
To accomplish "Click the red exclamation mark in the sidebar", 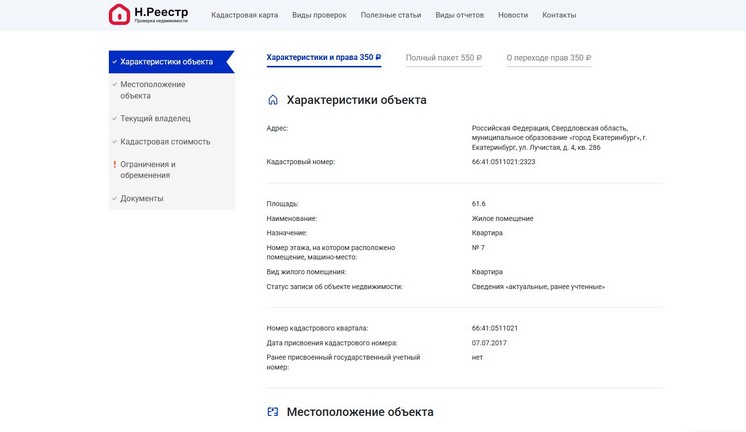I will click(x=115, y=164).
